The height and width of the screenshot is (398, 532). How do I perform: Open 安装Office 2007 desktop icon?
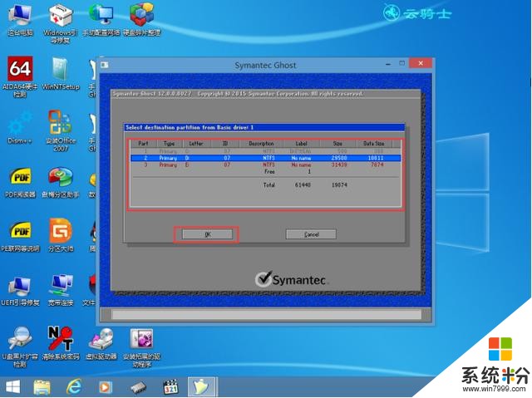click(x=61, y=130)
